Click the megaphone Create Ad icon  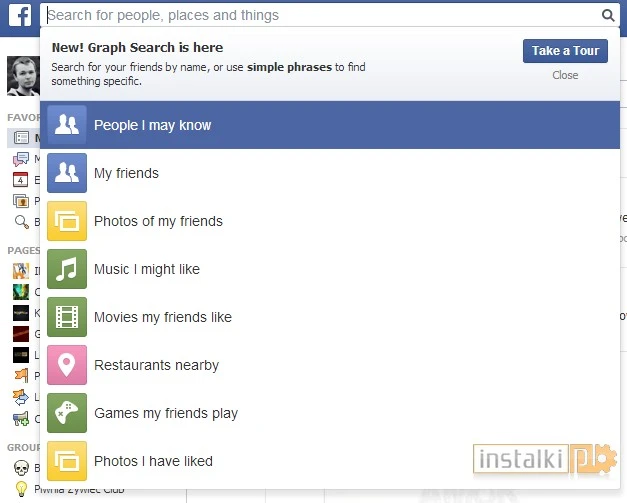point(21,419)
